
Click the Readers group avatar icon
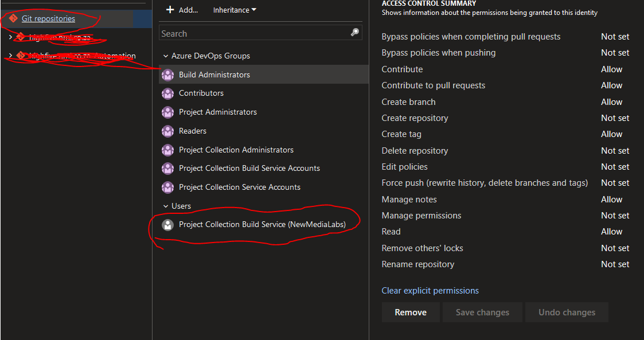coord(167,131)
